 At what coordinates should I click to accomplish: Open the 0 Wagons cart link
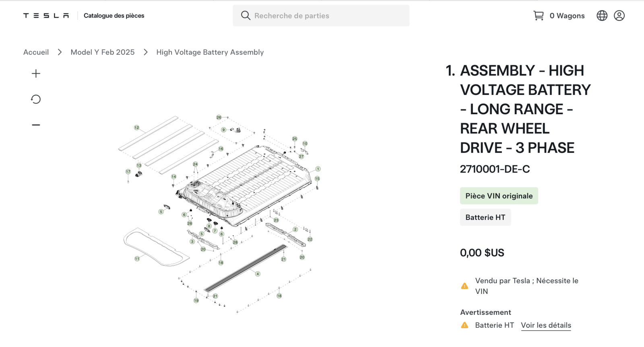(567, 16)
